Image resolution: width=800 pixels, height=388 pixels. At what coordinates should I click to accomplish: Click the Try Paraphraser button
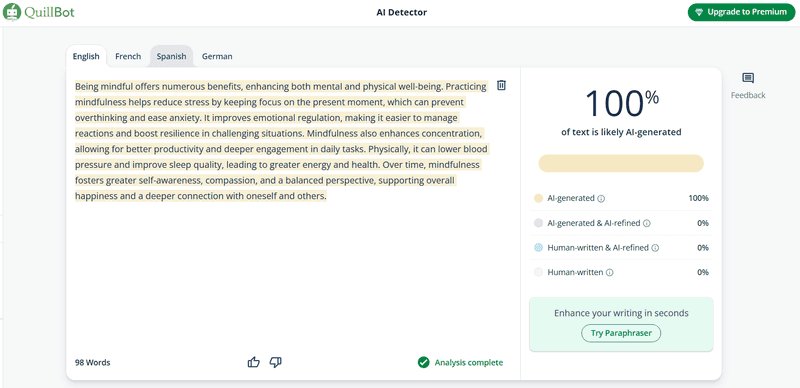pyautogui.click(x=621, y=333)
